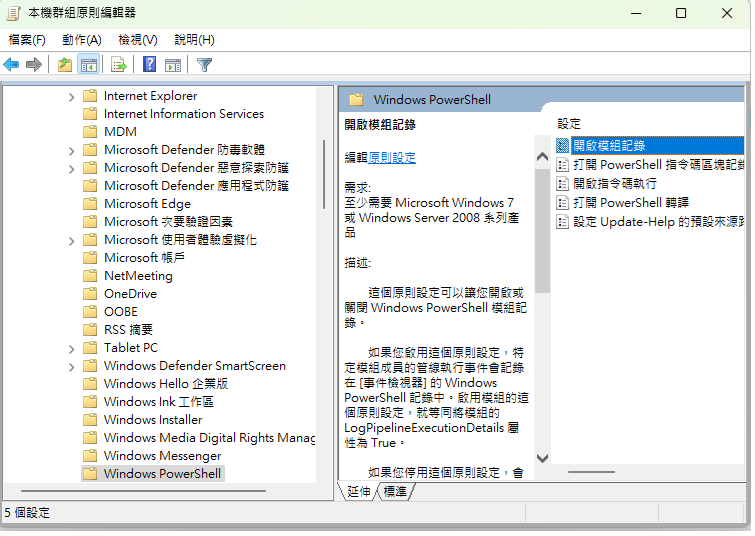Expand the Tablet PC tree node
The width and height of the screenshot is (755, 536).
tap(71, 349)
